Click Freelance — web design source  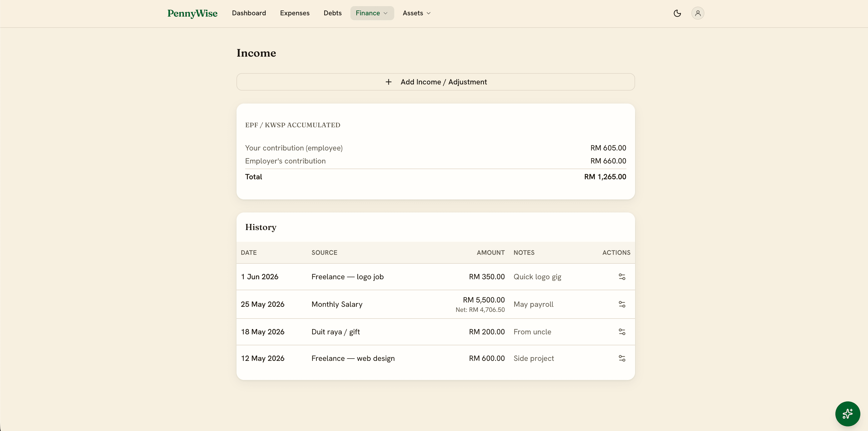point(353,358)
